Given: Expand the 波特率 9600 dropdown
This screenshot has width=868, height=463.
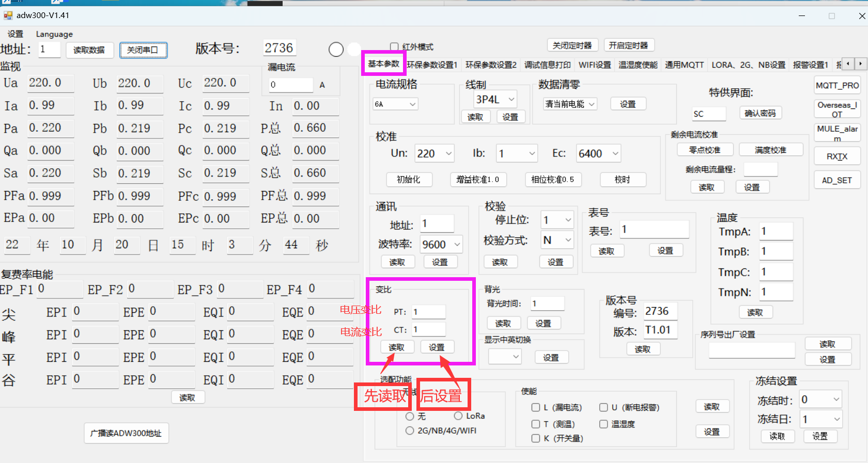Looking at the screenshot, I should tap(441, 244).
